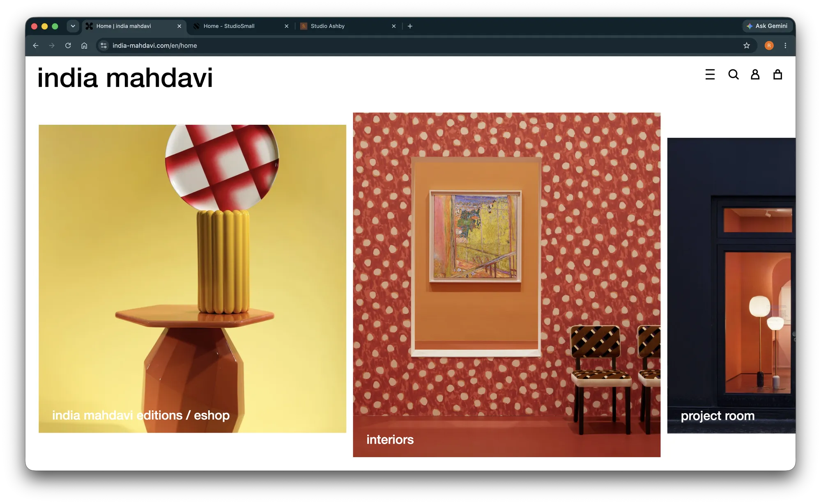
Task: Click the india mahdavi logo heading
Action: pos(125,78)
